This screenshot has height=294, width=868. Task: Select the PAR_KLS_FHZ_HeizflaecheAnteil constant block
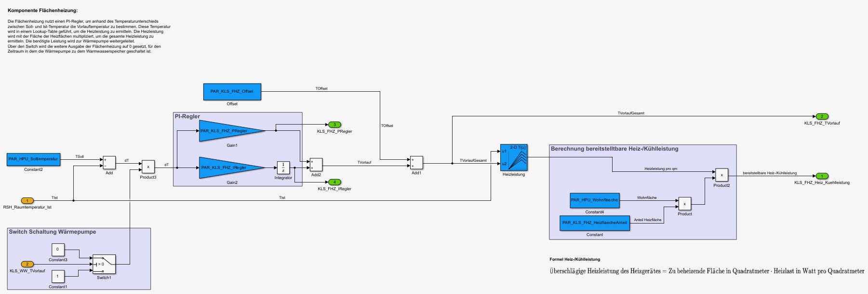tap(594, 223)
